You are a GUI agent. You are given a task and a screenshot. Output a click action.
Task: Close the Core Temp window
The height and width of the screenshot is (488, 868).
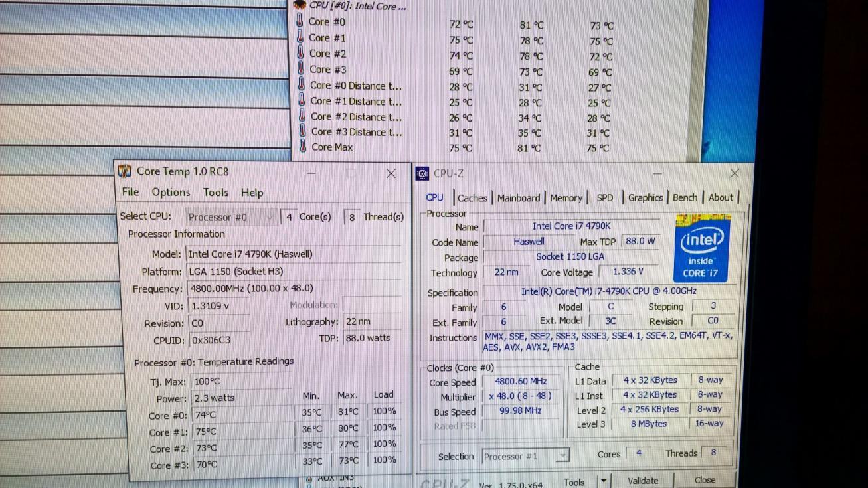click(391, 173)
